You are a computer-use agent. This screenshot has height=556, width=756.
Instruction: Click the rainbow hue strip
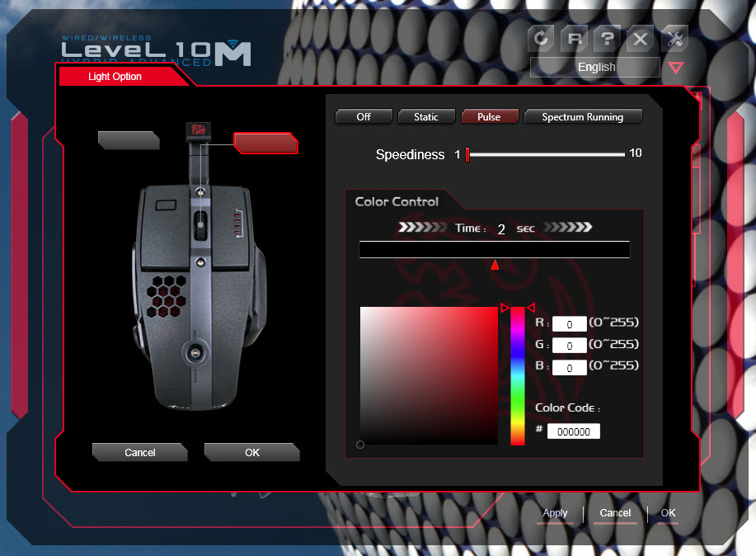[518, 375]
